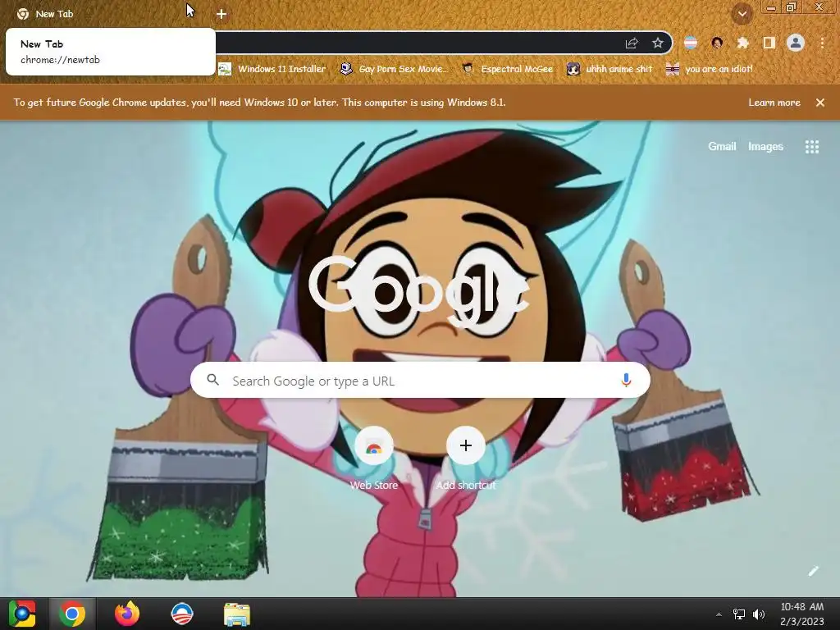Open the striped flag extension icon
This screenshot has width=840, height=630.
click(x=691, y=43)
